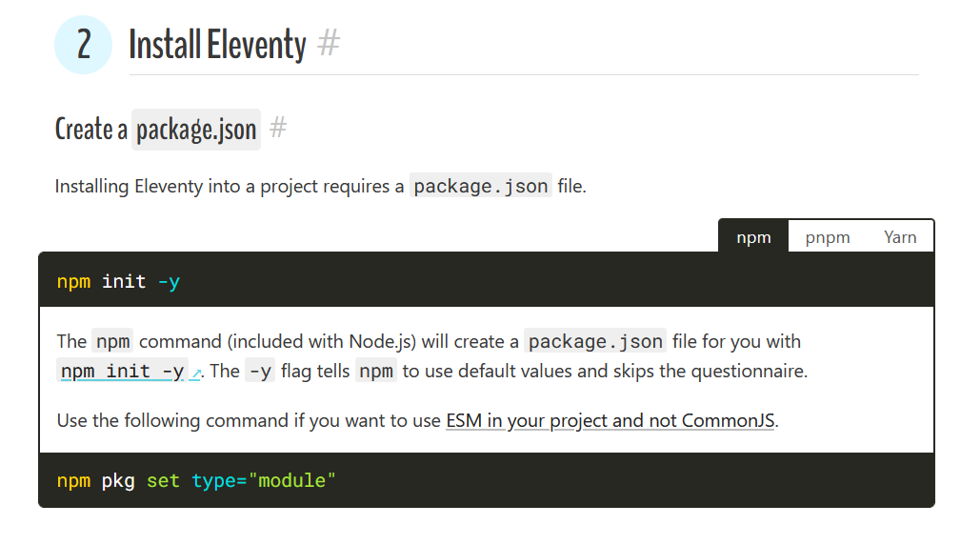Click the anchor hash beside Install Eleventy
The width and height of the screenshot is (980, 545).
(x=329, y=44)
